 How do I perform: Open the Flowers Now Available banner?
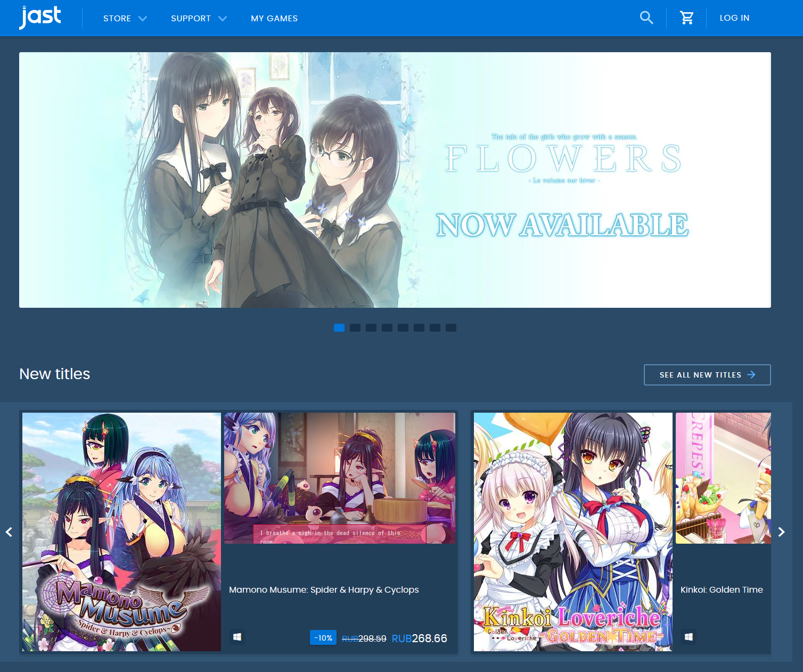click(x=395, y=180)
